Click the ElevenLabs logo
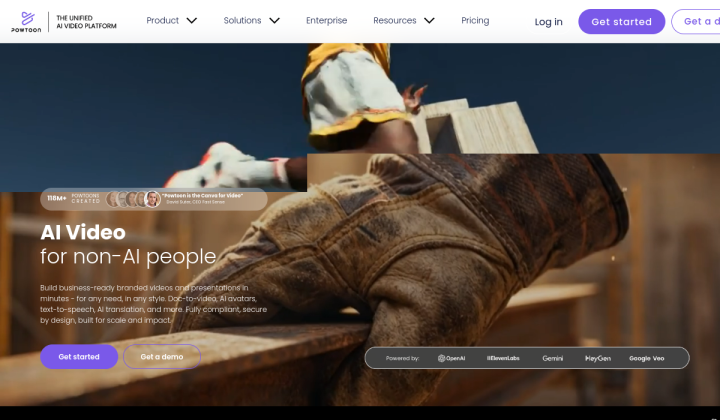The width and height of the screenshot is (720, 420). pos(503,358)
